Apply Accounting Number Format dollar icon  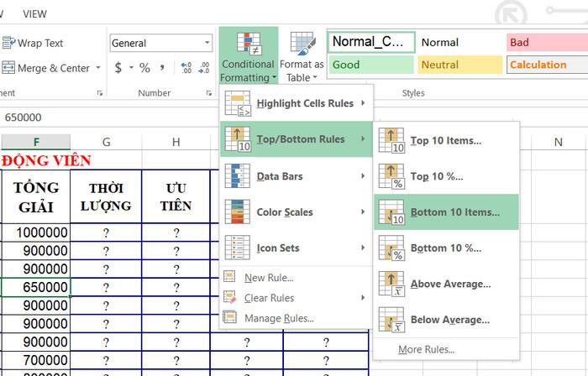[x=118, y=68]
